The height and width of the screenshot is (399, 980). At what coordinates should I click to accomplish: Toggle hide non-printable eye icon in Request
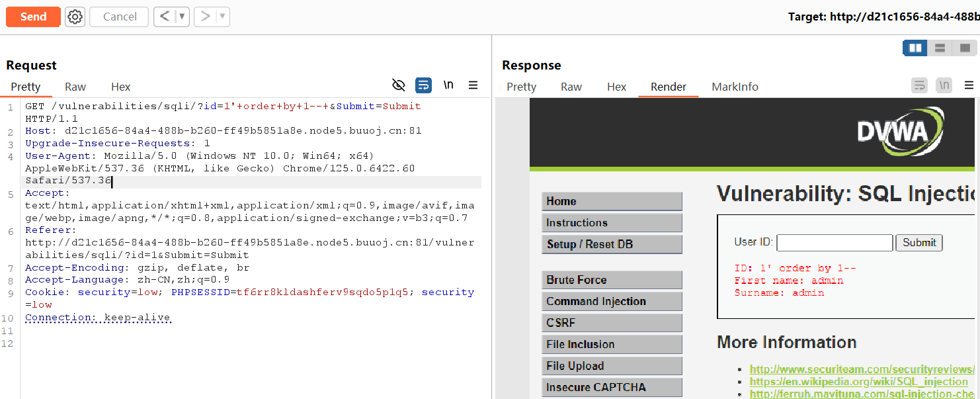click(x=398, y=85)
